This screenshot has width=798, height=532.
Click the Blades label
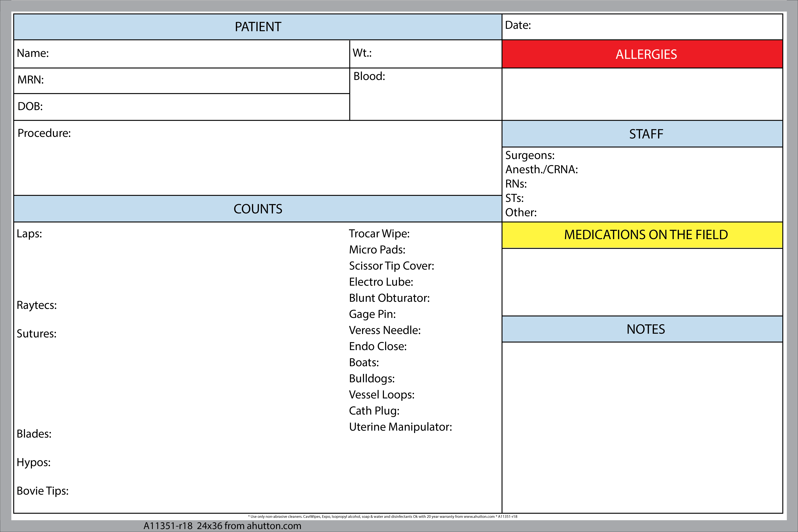[34, 434]
